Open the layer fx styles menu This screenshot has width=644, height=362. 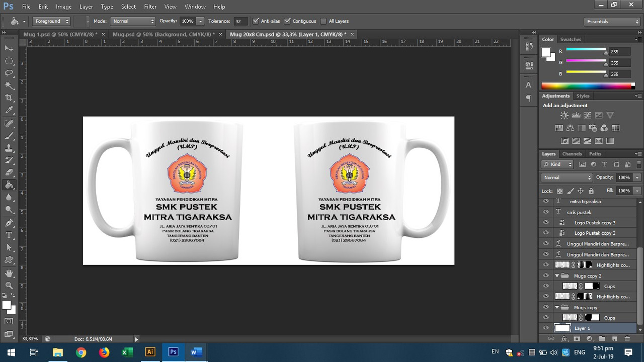pos(565,339)
